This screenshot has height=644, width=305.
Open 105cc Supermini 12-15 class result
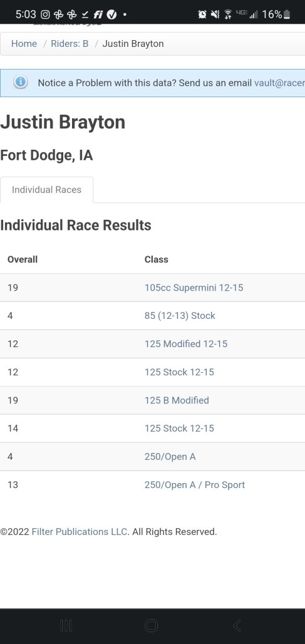(194, 288)
